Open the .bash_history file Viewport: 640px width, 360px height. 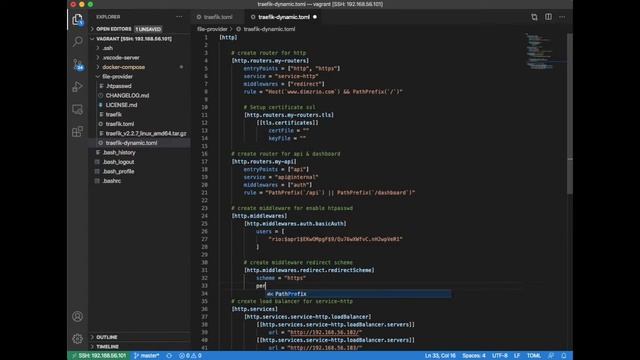point(140,152)
